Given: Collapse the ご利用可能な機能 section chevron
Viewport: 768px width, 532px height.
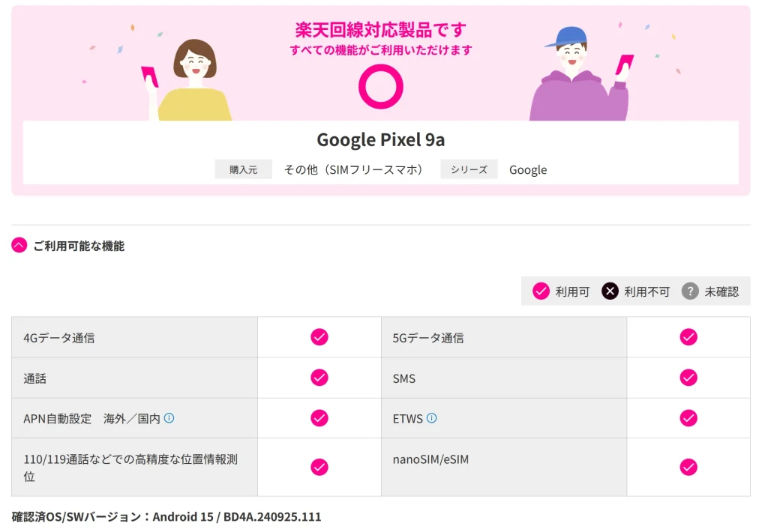Looking at the screenshot, I should [19, 245].
